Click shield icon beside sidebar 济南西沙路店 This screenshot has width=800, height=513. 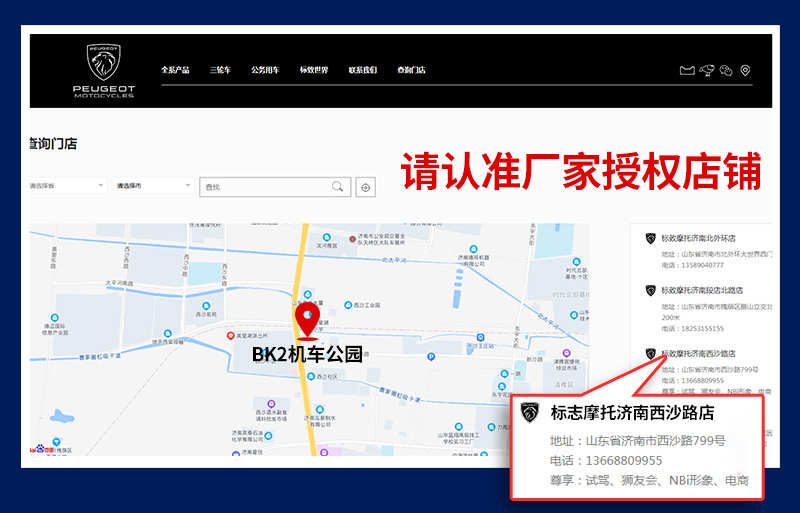651,354
